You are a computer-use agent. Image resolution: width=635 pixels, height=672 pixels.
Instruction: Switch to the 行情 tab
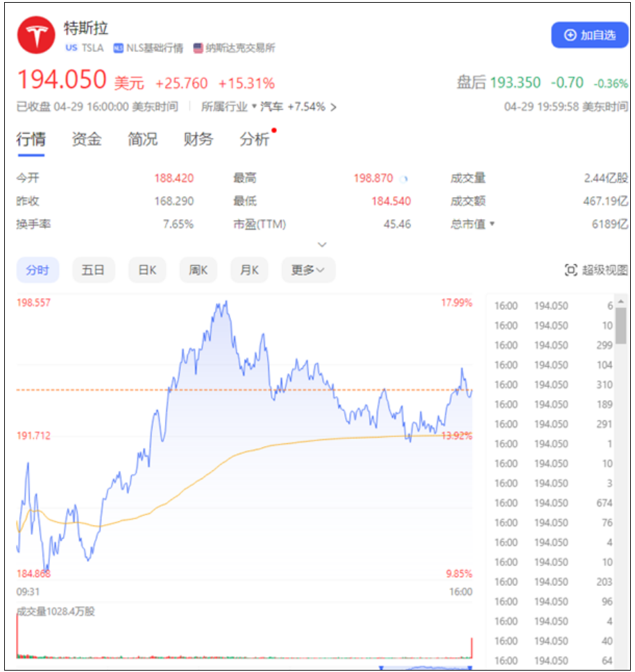pos(31,139)
